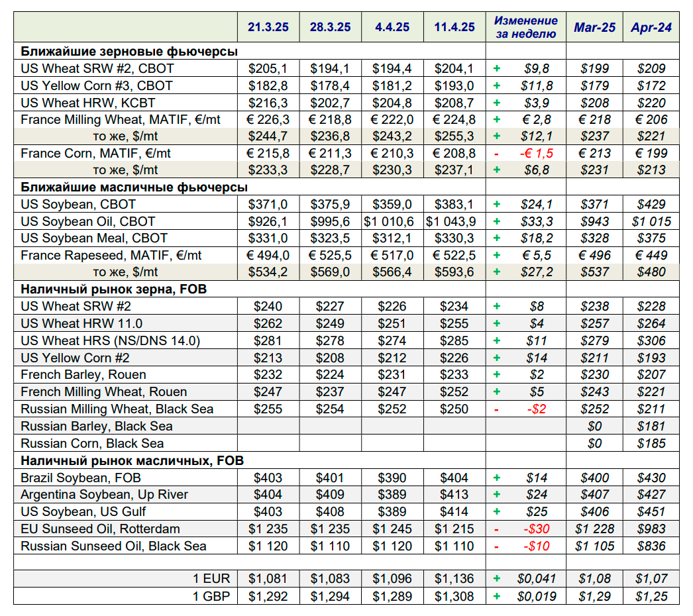Click 'US Wheat HRS (NS/DNS 14.0)' label

coord(111,340)
